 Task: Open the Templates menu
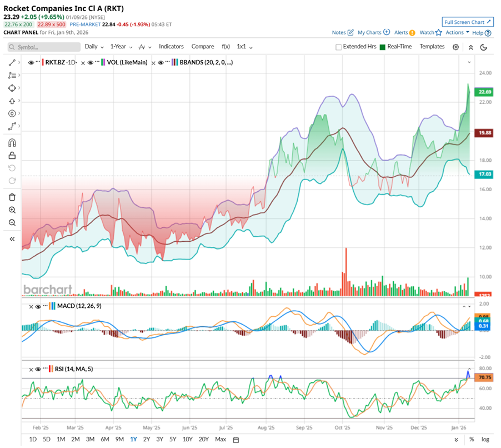[x=432, y=47]
